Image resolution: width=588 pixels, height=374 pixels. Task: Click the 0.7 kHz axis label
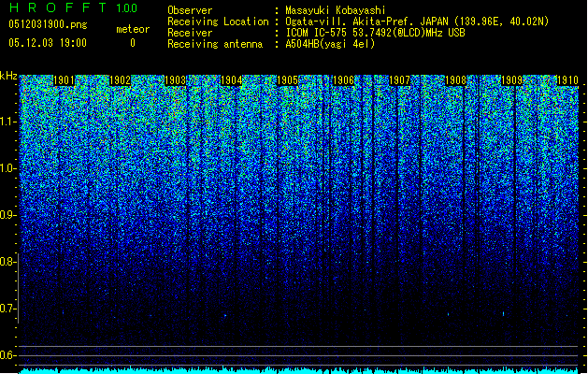coord(7,309)
